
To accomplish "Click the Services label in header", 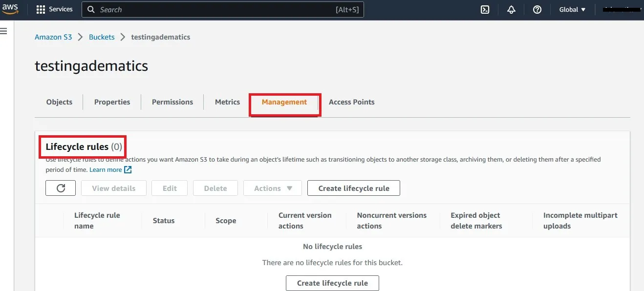I will click(61, 10).
